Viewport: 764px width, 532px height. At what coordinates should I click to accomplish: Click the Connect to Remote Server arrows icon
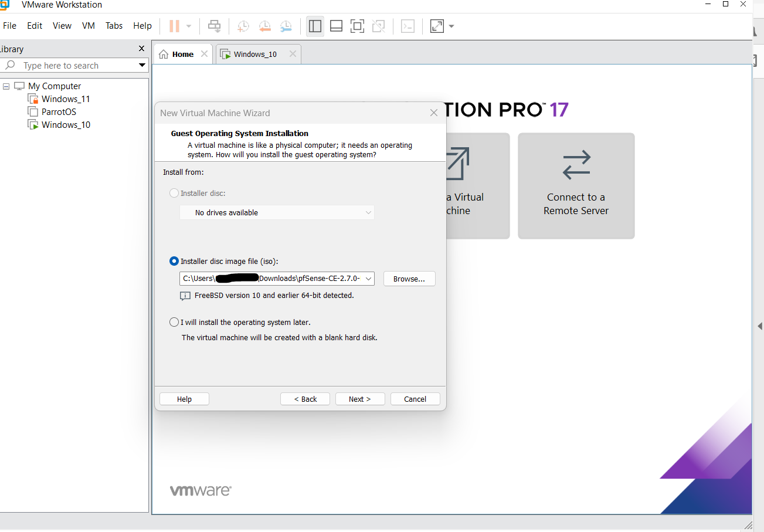pyautogui.click(x=576, y=165)
